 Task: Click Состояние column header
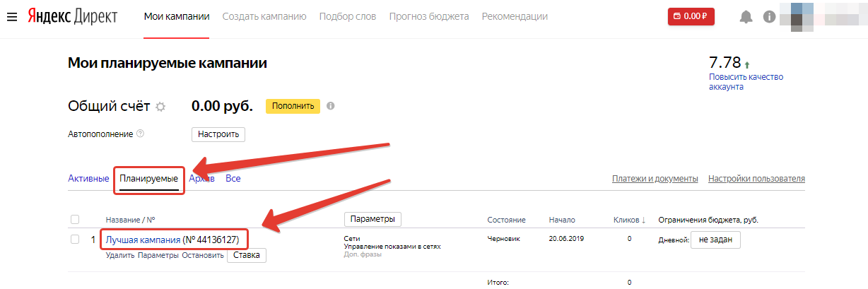[507, 220]
